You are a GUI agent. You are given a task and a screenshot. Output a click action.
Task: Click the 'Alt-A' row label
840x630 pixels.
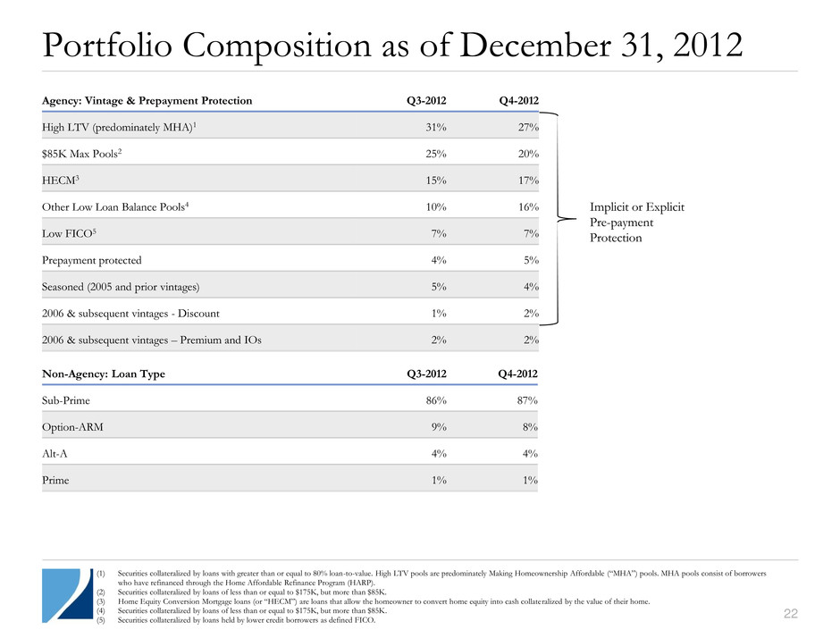click(x=56, y=454)
